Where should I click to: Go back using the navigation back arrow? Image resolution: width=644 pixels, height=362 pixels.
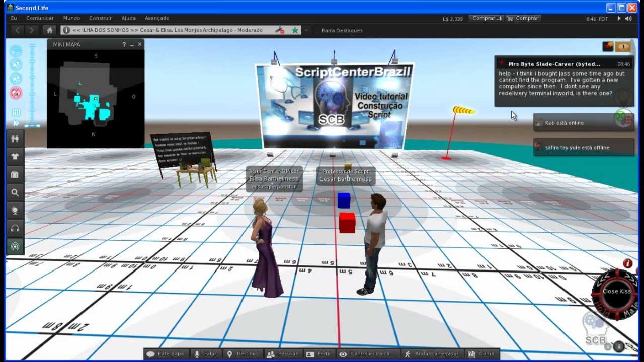click(18, 30)
